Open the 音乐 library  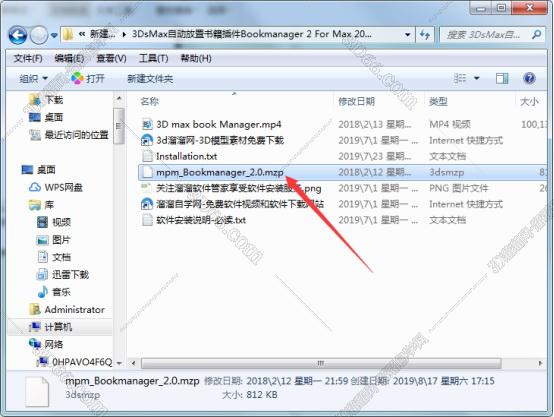61,292
